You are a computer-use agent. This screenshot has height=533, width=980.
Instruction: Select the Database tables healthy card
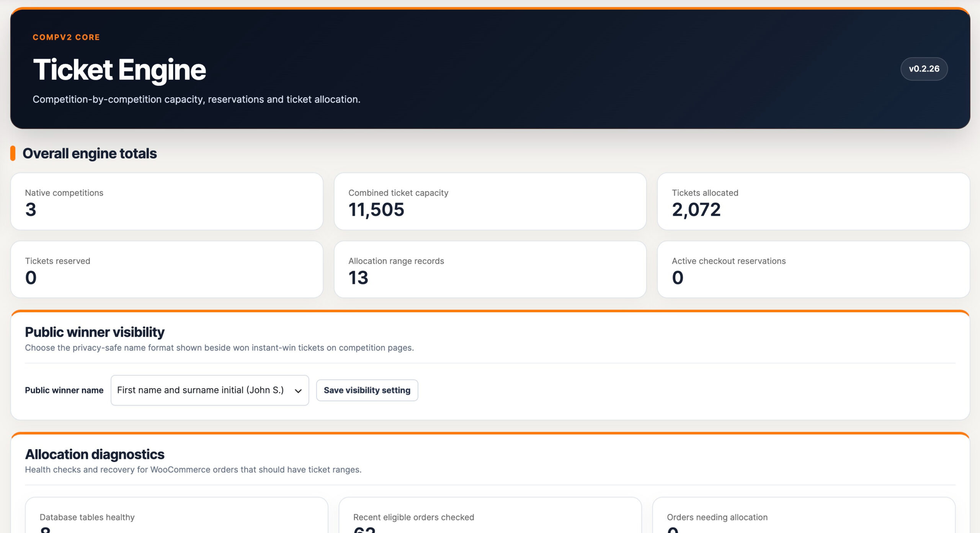point(176,515)
